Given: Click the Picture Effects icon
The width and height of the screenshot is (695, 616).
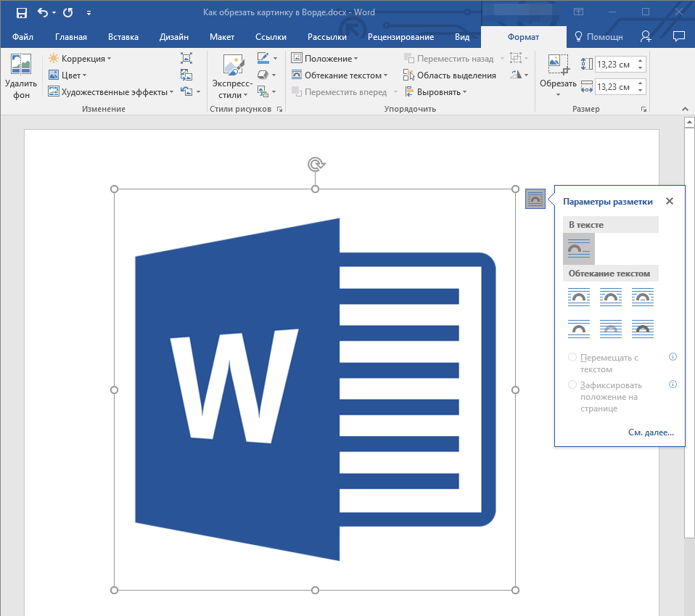Looking at the screenshot, I should (263, 75).
